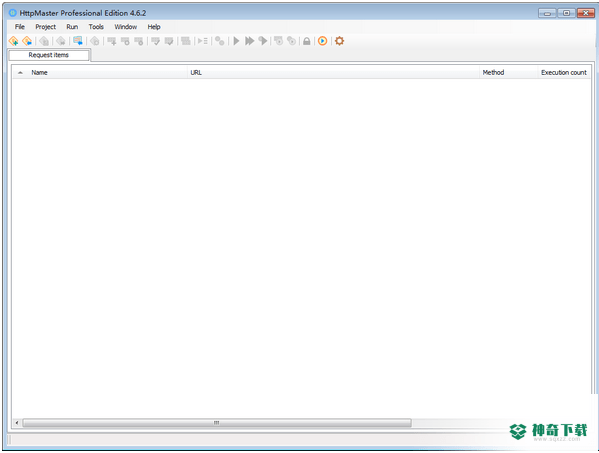599x453 pixels.
Task: Sort by the Execution count column header
Action: coord(563,73)
